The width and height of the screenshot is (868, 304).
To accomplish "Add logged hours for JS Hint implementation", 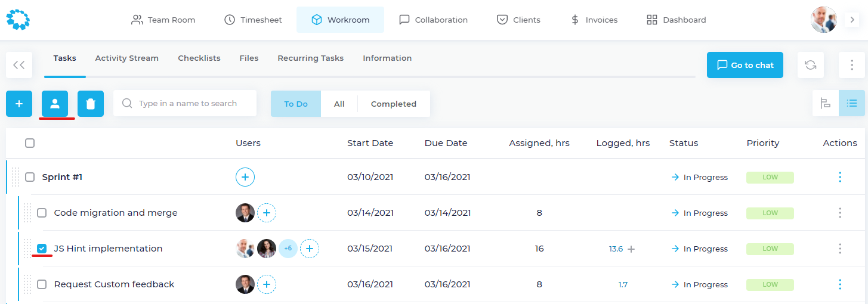I will [631, 249].
